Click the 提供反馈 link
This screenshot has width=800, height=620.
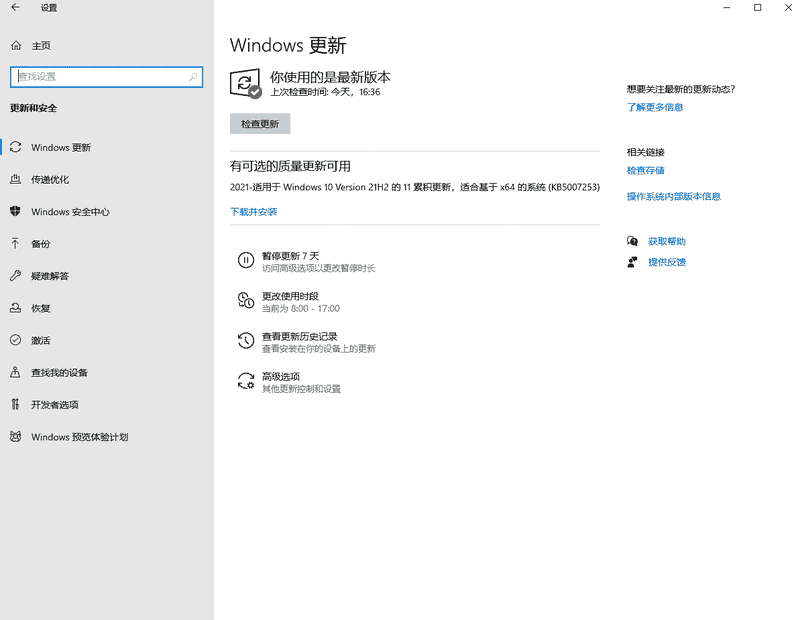pos(667,262)
